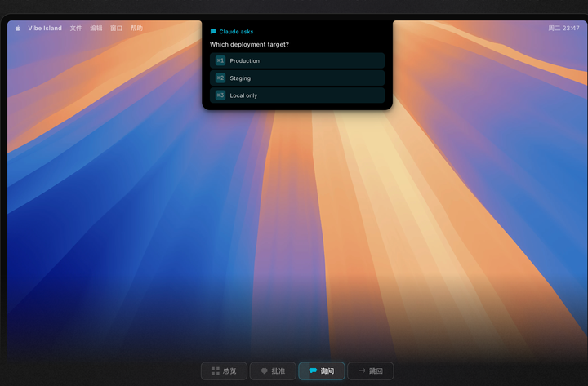This screenshot has height=386, width=588.
Task: Click the speech bubble icon on 询问
Action: point(313,370)
